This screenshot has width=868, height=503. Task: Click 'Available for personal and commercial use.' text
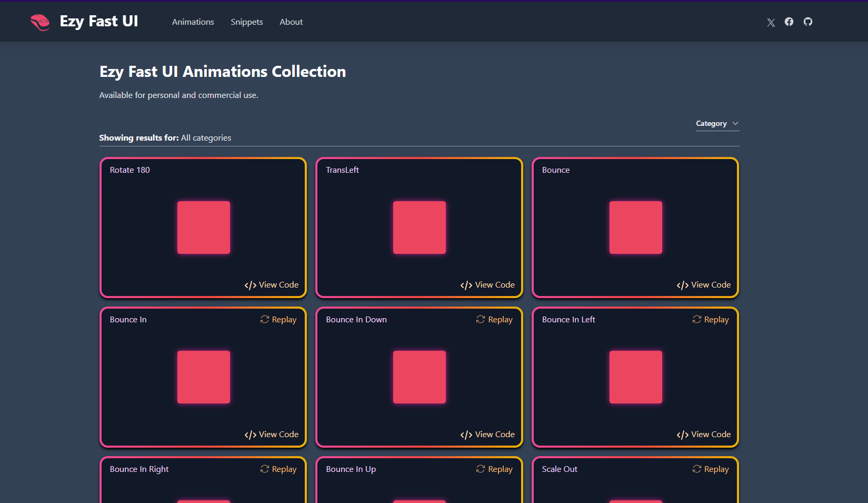179,95
